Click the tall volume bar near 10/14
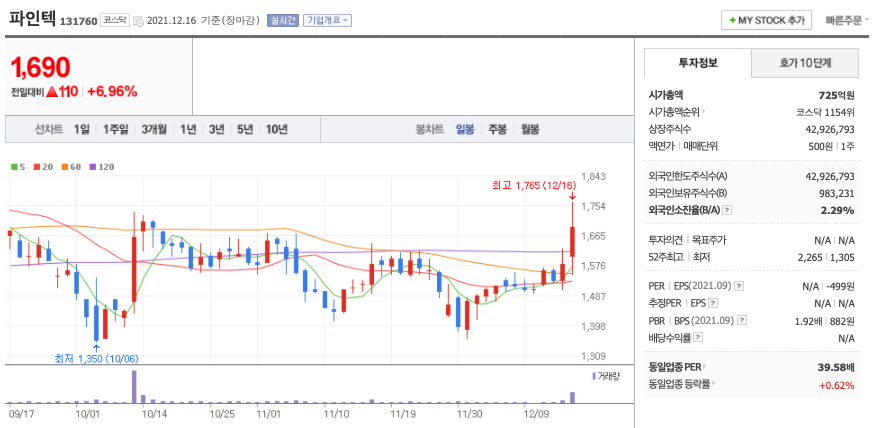 (134, 387)
